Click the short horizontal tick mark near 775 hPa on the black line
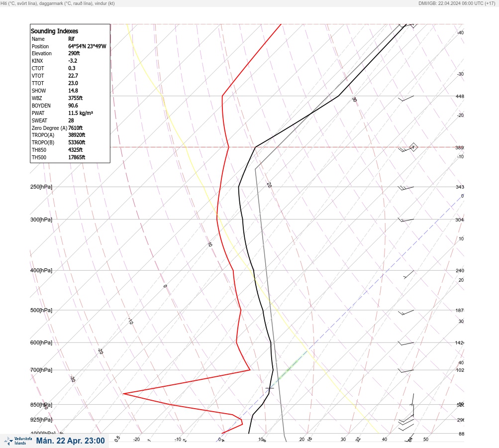Image resolution: width=499 pixels, height=448 pixels. (270, 388)
